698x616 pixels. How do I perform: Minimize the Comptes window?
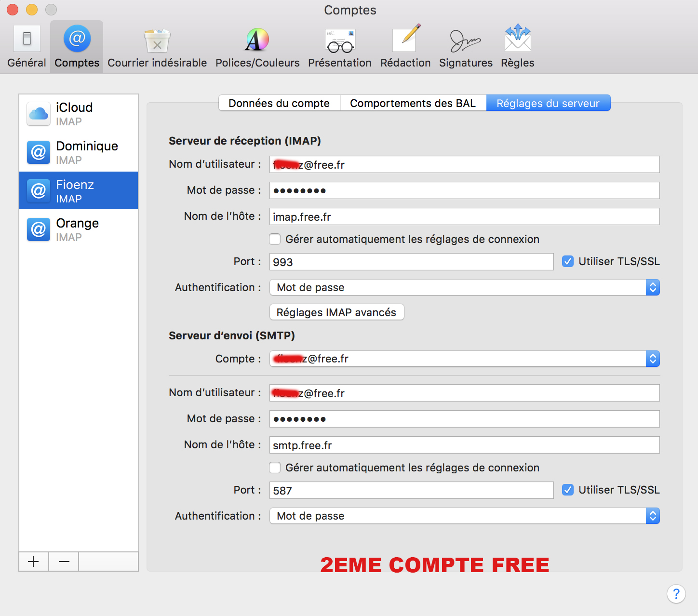click(32, 10)
